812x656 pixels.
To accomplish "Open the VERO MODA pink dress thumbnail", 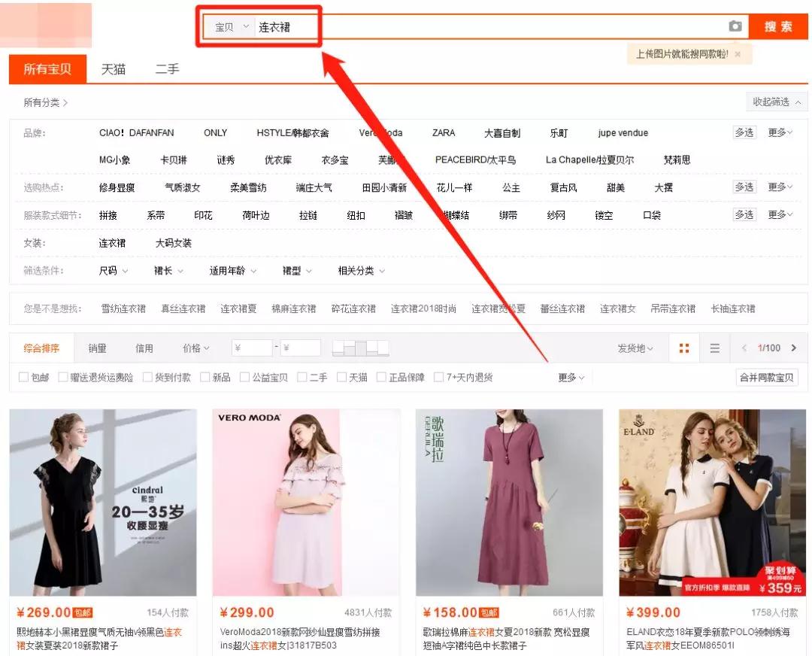I will 306,503.
